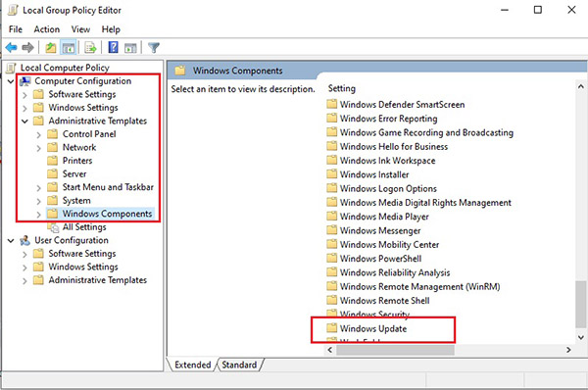Click the horizontal scrollbar left arrow
This screenshot has width=588, height=390.
pyautogui.click(x=330, y=350)
